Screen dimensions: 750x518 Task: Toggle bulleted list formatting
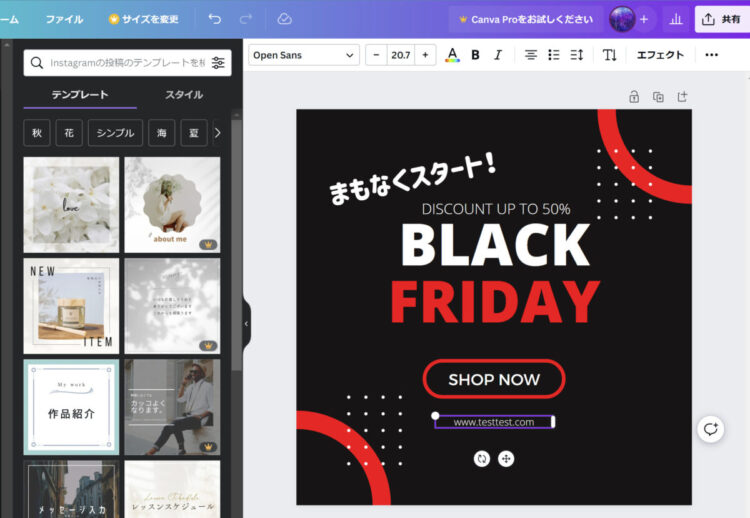click(x=553, y=55)
